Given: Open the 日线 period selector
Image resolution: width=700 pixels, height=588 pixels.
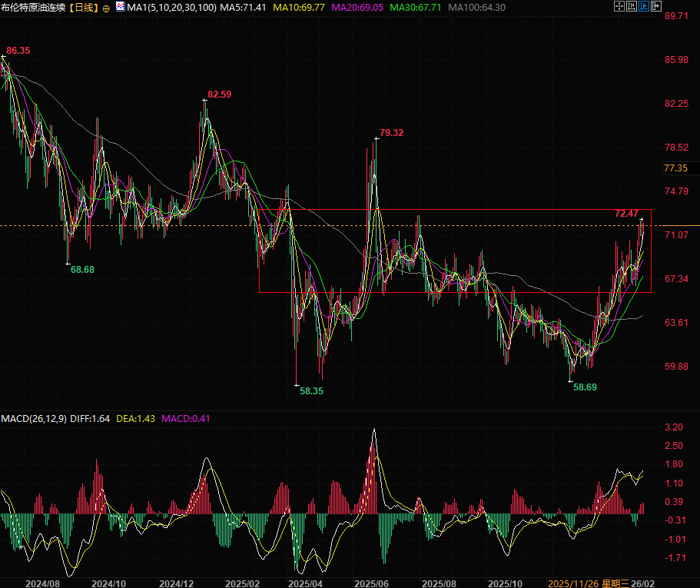Looking at the screenshot, I should tap(84, 8).
